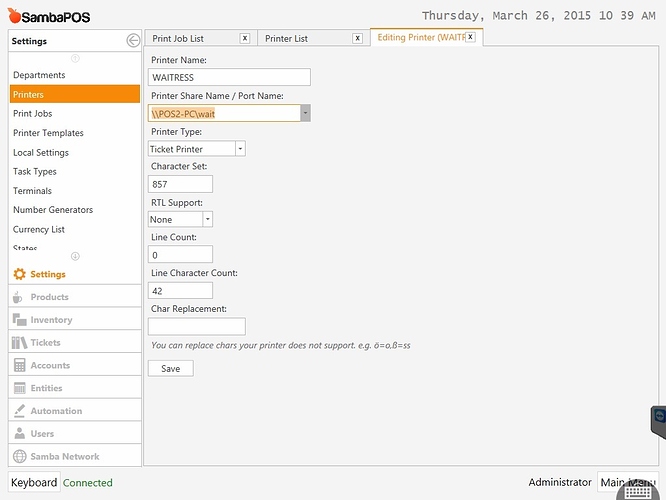Open Samba Network globe icon

pos(20,456)
